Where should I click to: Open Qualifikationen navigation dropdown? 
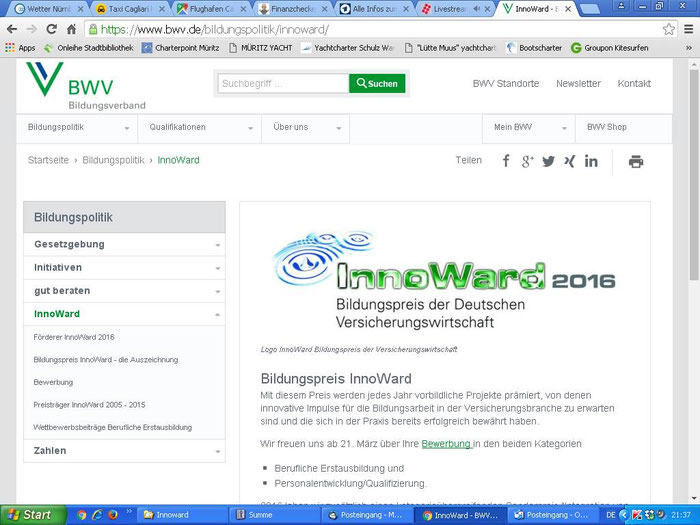[200, 128]
